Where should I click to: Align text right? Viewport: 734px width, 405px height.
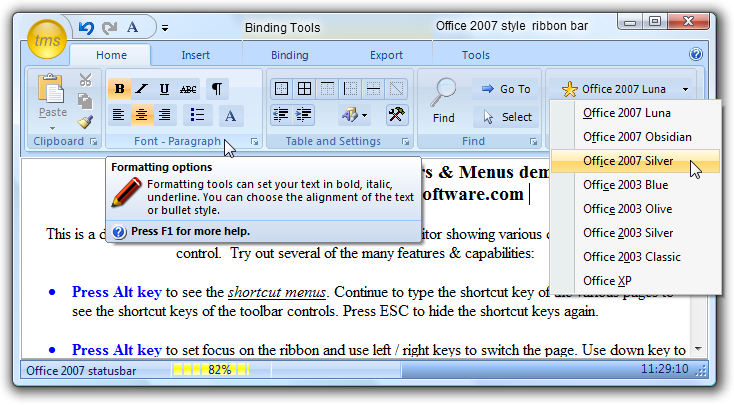pyautogui.click(x=164, y=115)
